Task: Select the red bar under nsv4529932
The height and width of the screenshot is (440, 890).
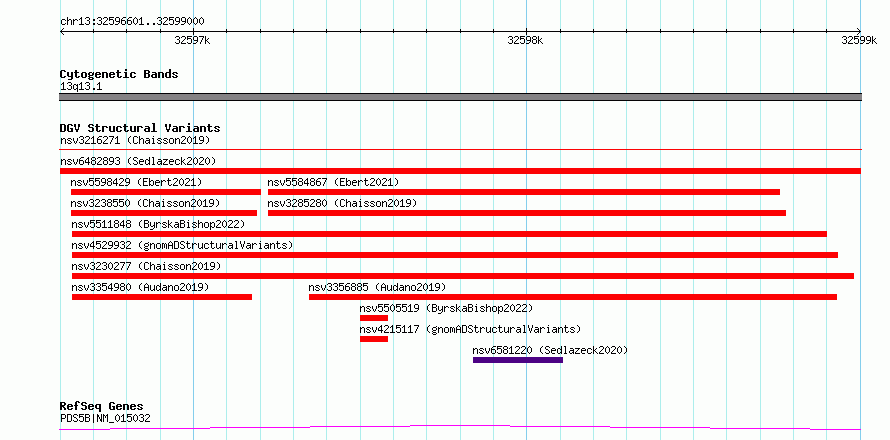Action: [x=455, y=255]
